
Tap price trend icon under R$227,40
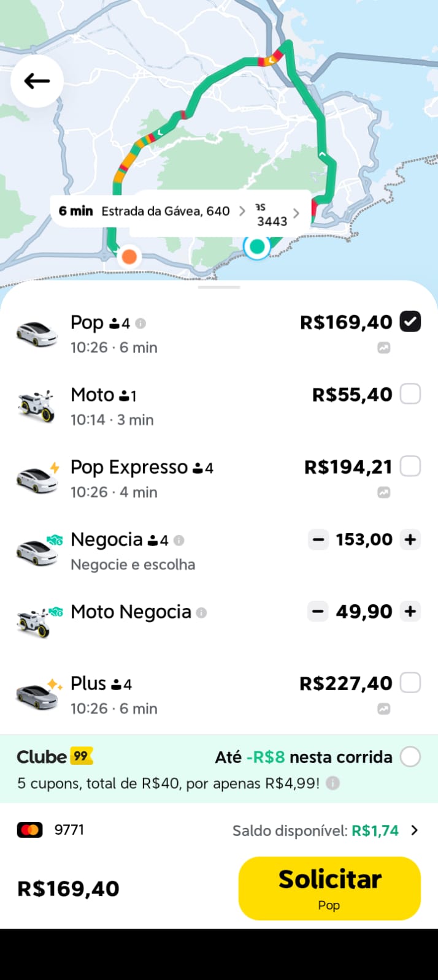point(383,709)
